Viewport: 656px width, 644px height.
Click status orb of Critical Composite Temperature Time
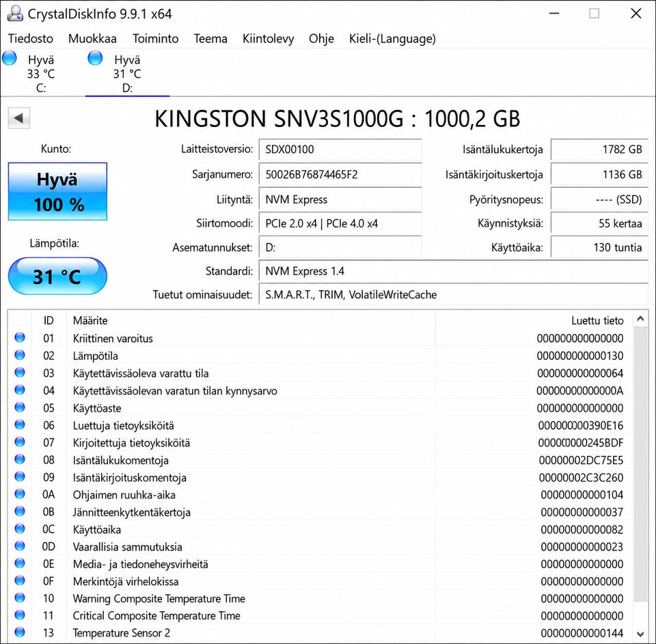(x=20, y=615)
